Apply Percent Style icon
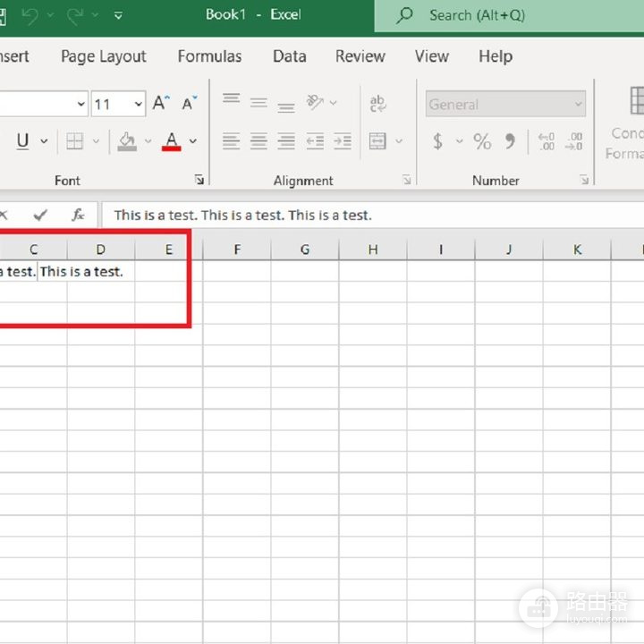Screen dimensions: 644x644 [482, 141]
